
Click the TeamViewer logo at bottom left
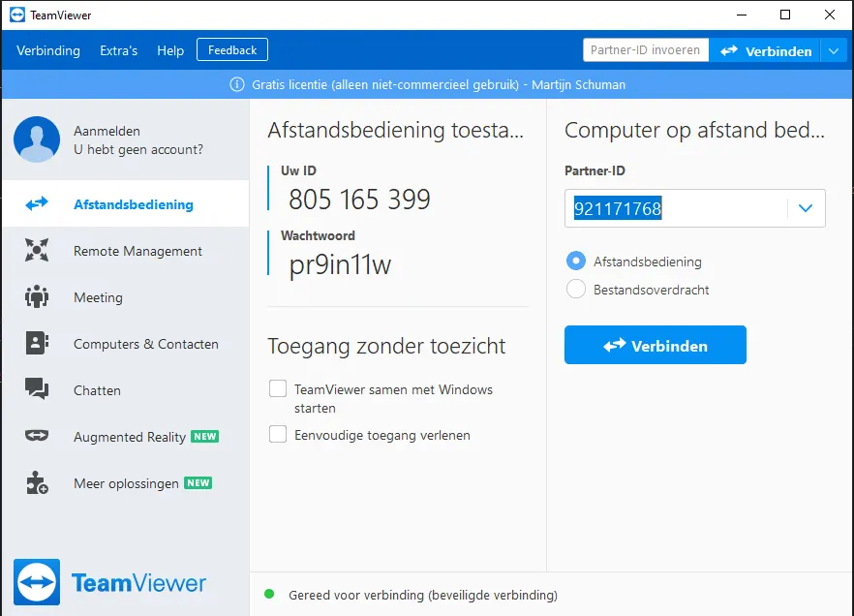click(x=110, y=582)
